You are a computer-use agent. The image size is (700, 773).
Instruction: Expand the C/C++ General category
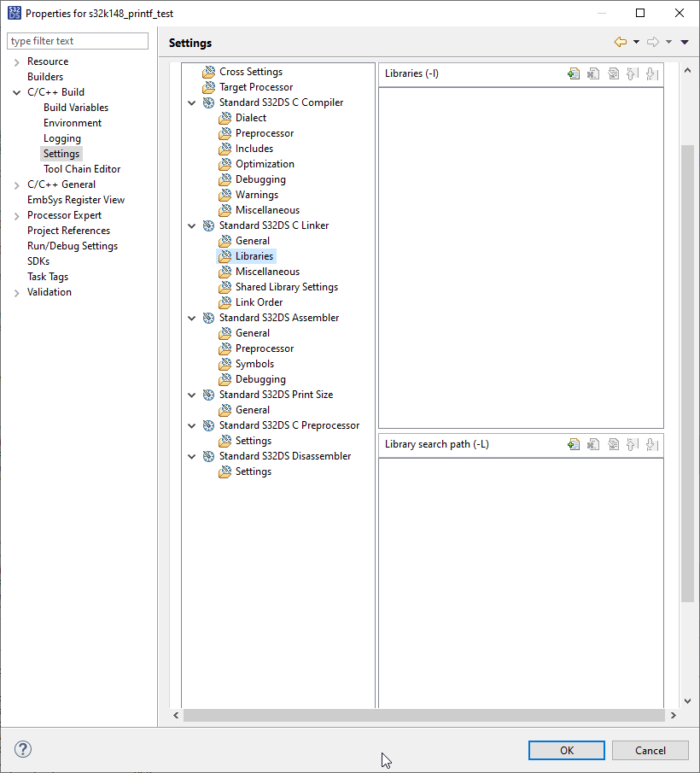click(17, 185)
